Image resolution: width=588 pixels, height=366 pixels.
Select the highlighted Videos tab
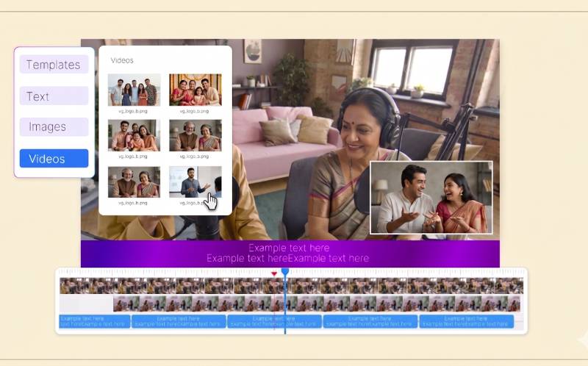pos(54,158)
